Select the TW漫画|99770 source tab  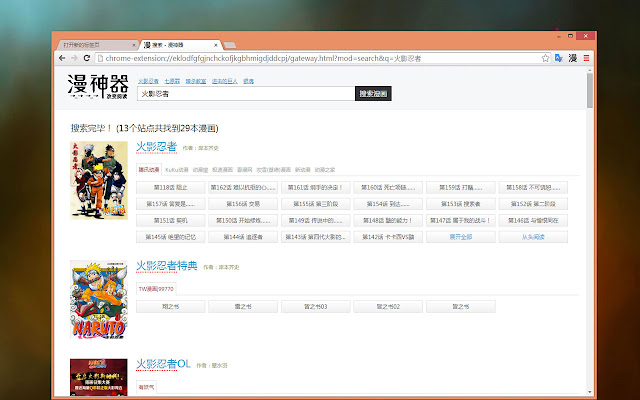pyautogui.click(x=156, y=289)
